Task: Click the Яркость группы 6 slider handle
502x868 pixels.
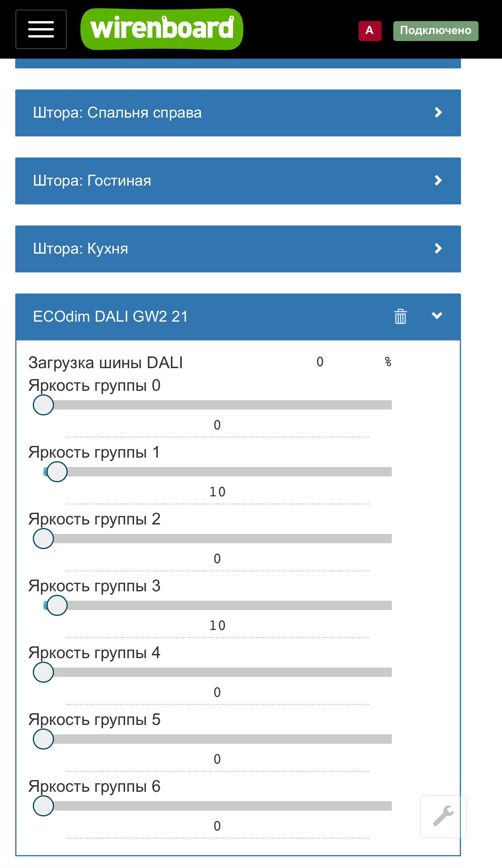Action: [x=43, y=806]
